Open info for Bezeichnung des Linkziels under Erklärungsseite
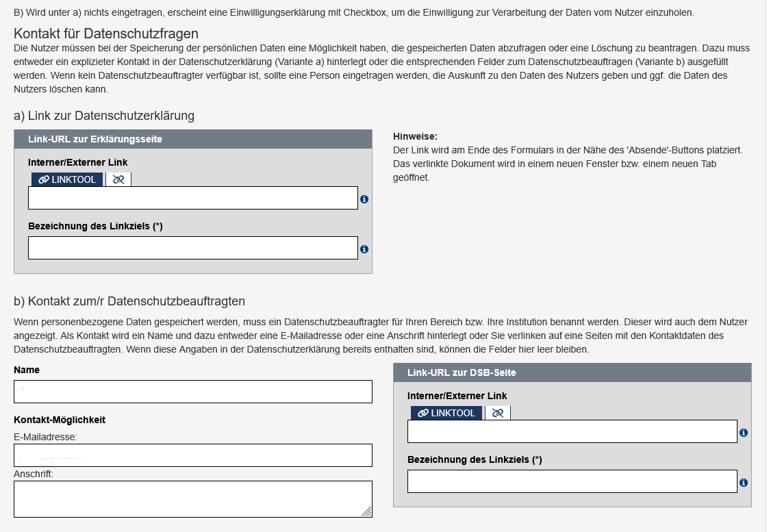The height and width of the screenshot is (532, 769). click(x=365, y=249)
